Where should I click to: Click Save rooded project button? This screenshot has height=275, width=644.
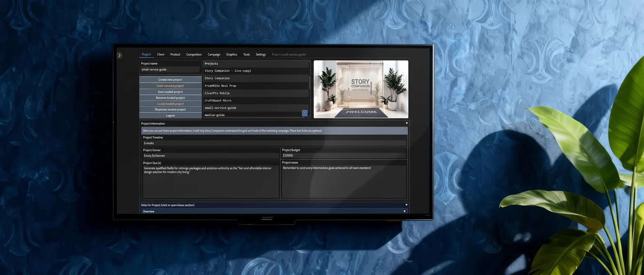coord(170,92)
